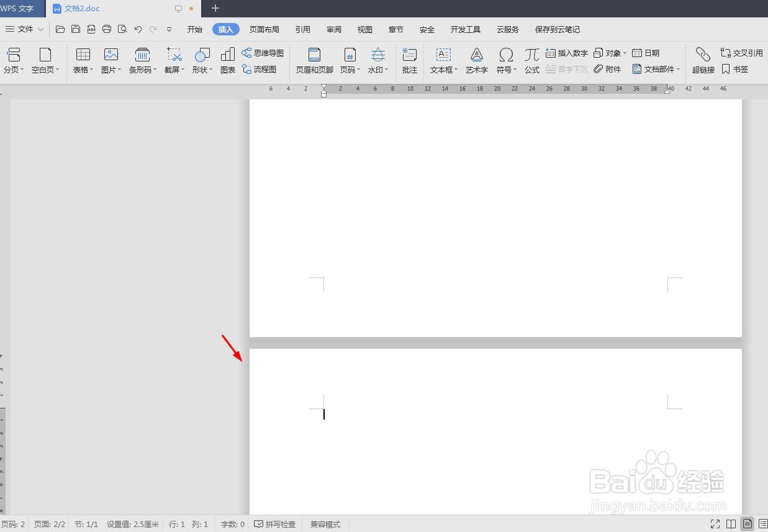This screenshot has height=532, width=768.
Task: Click the ruler first-line indent marker
Action: (323, 87)
